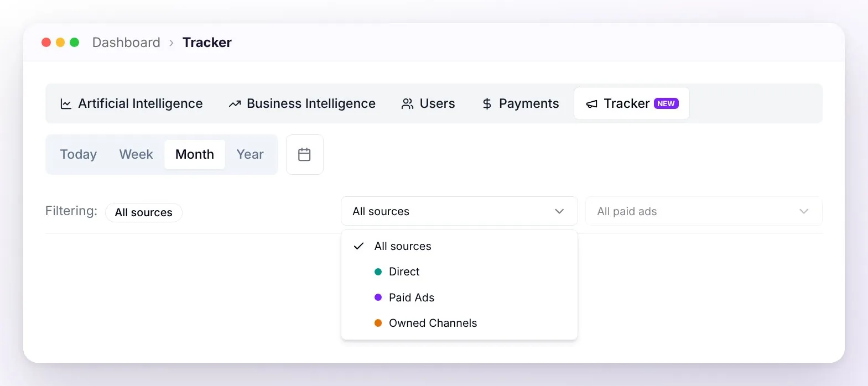Set time range to Today
This screenshot has height=386, width=868.
tap(79, 154)
